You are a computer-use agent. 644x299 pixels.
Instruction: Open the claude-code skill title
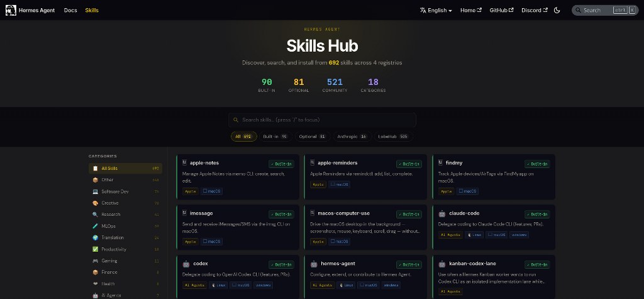464,213
